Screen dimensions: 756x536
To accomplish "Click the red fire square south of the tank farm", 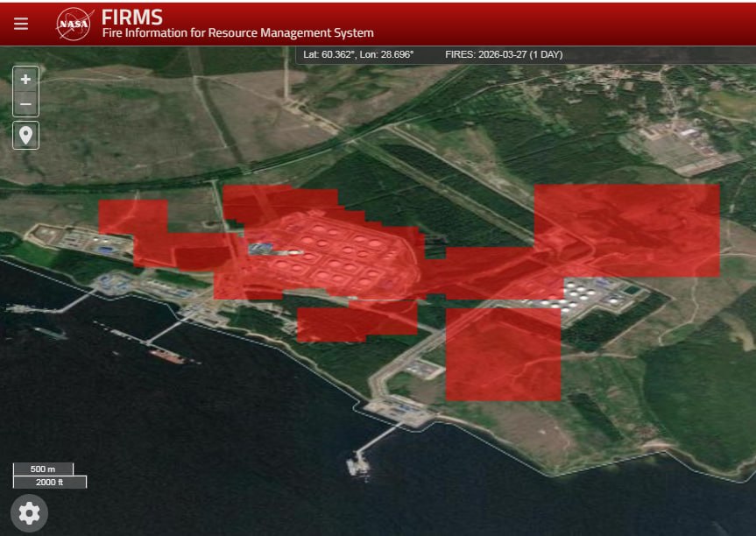I will coord(504,355).
